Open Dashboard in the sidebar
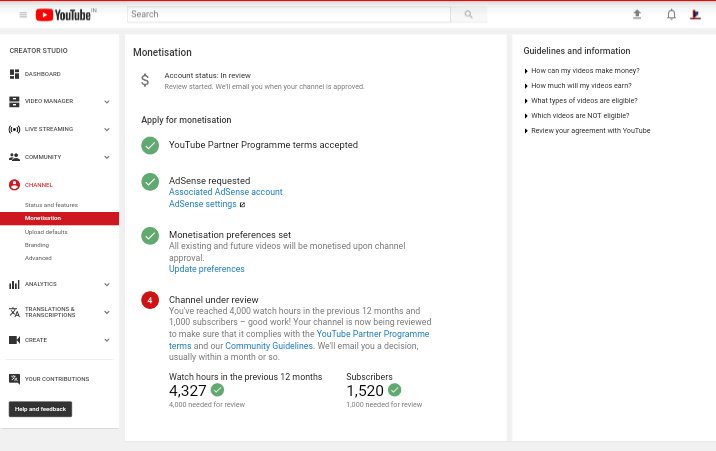 pyautogui.click(x=42, y=74)
